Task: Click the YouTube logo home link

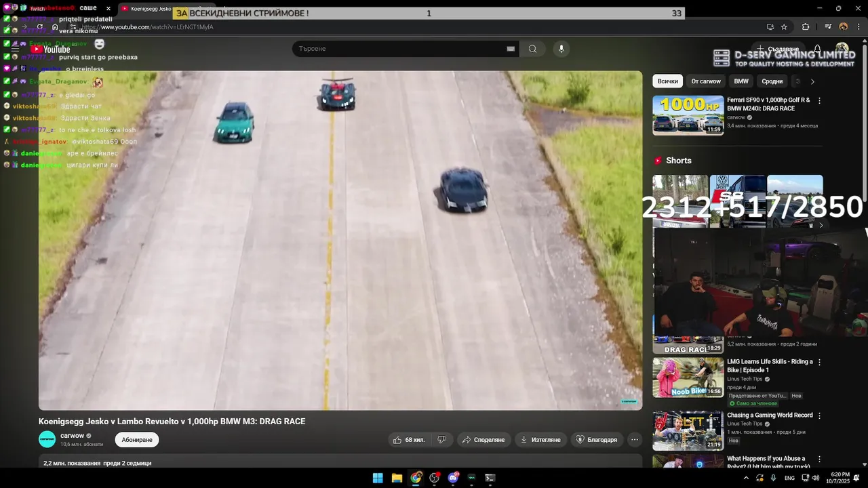Action: (50, 49)
